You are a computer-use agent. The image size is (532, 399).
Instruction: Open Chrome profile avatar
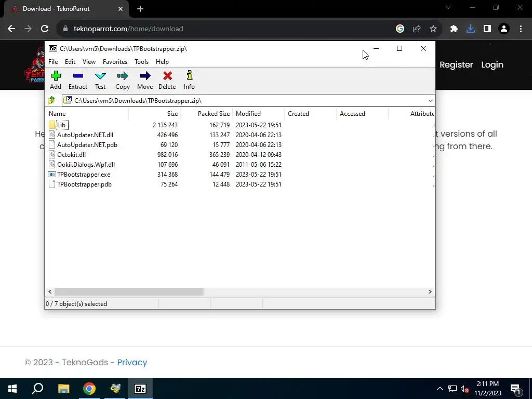point(504,29)
